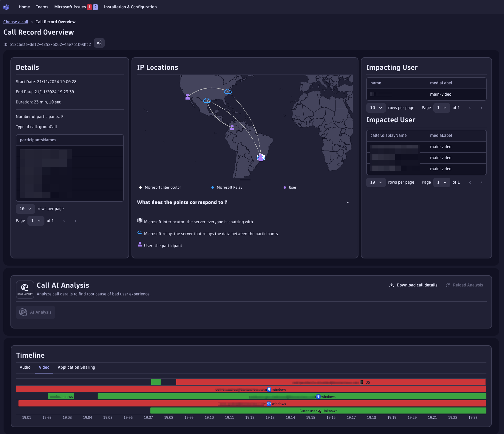Click the Guest user Unknown network icon
Image resolution: width=504 pixels, height=434 pixels.
coord(320,411)
